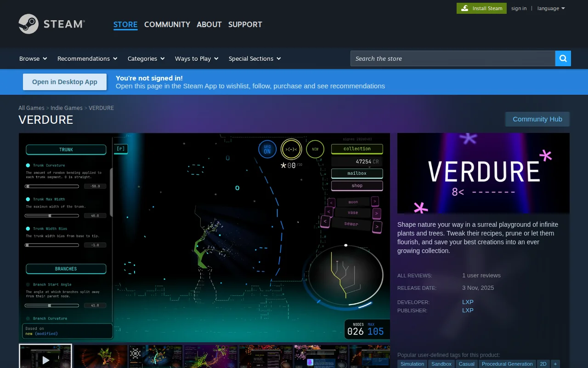Open the Categories dropdown

point(146,58)
